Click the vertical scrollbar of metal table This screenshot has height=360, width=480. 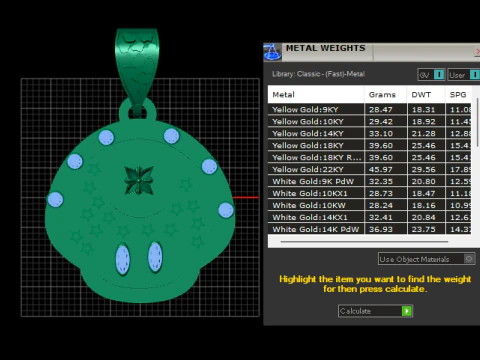point(478,122)
